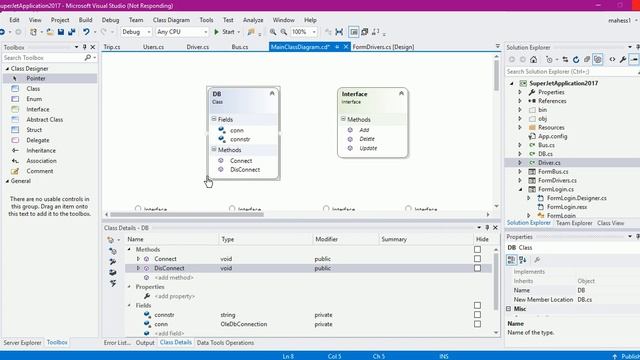640x360 pixels.
Task: Click the Zoom In magnifier icon
Action: 273,32
